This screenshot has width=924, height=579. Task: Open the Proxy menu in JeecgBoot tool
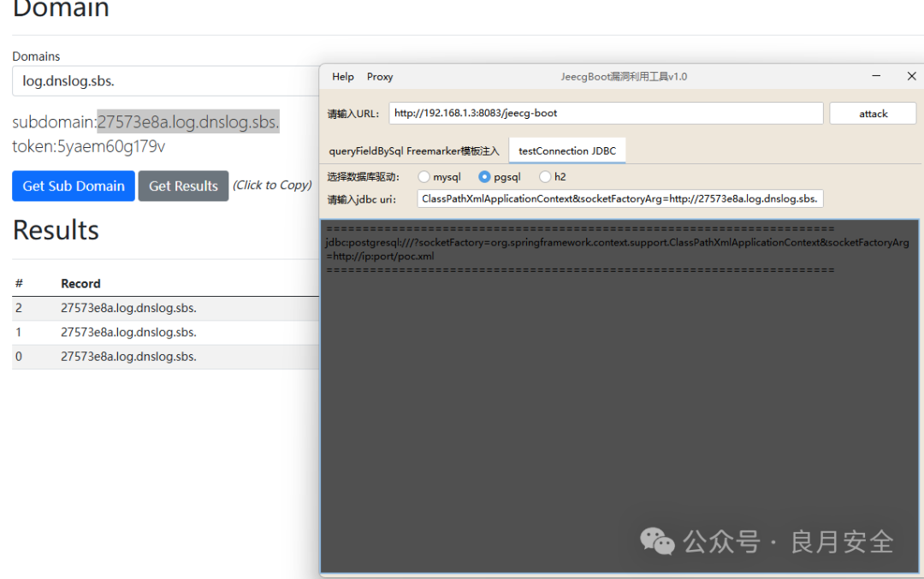(x=380, y=77)
